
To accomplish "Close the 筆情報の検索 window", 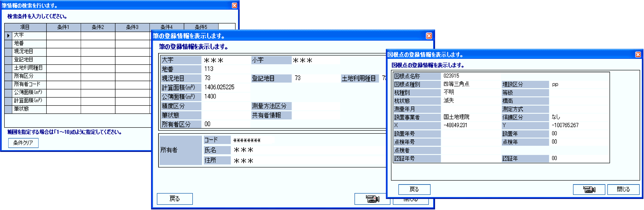I will click(234, 6).
